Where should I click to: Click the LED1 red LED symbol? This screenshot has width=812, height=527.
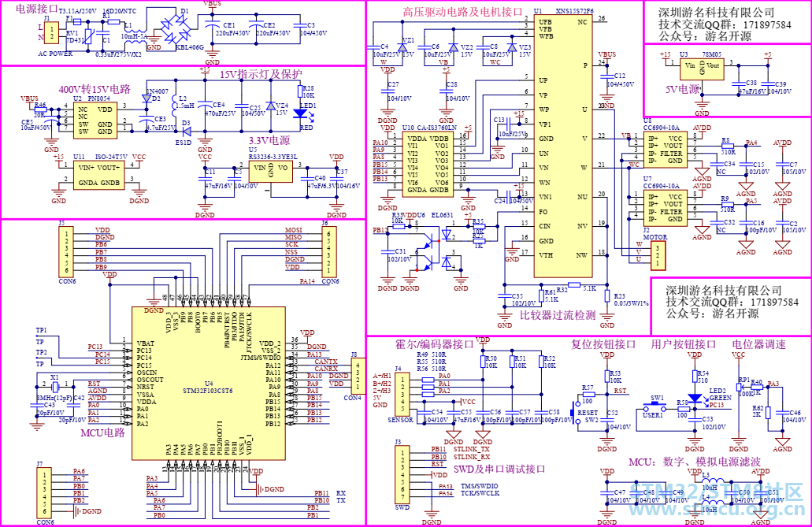(x=300, y=113)
